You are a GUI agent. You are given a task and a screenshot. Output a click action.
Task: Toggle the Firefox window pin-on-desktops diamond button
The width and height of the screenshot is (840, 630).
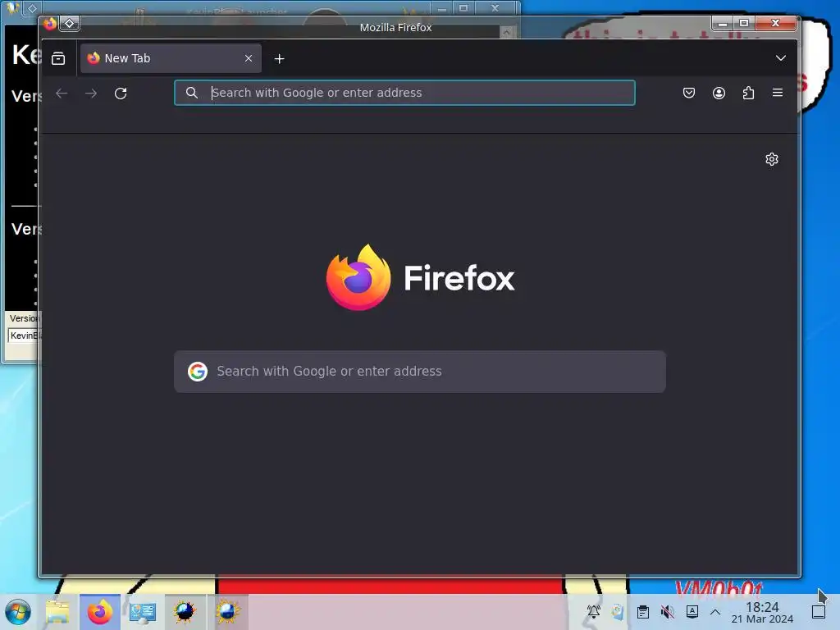[x=70, y=24]
